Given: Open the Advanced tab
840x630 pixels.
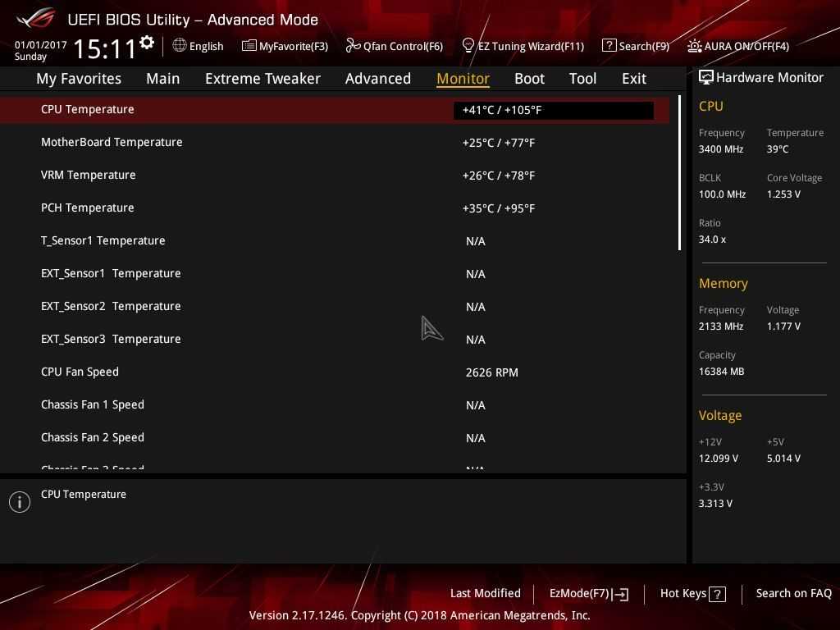Looking at the screenshot, I should 377,79.
